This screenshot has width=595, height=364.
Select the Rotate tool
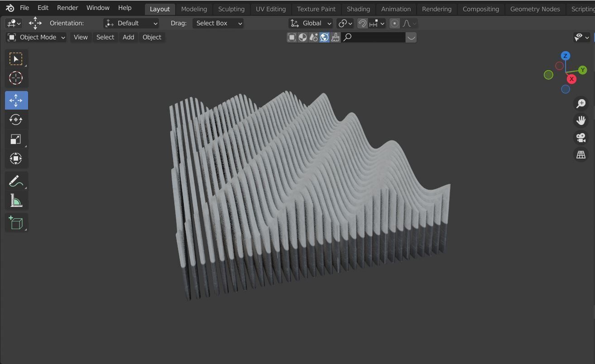pos(16,120)
